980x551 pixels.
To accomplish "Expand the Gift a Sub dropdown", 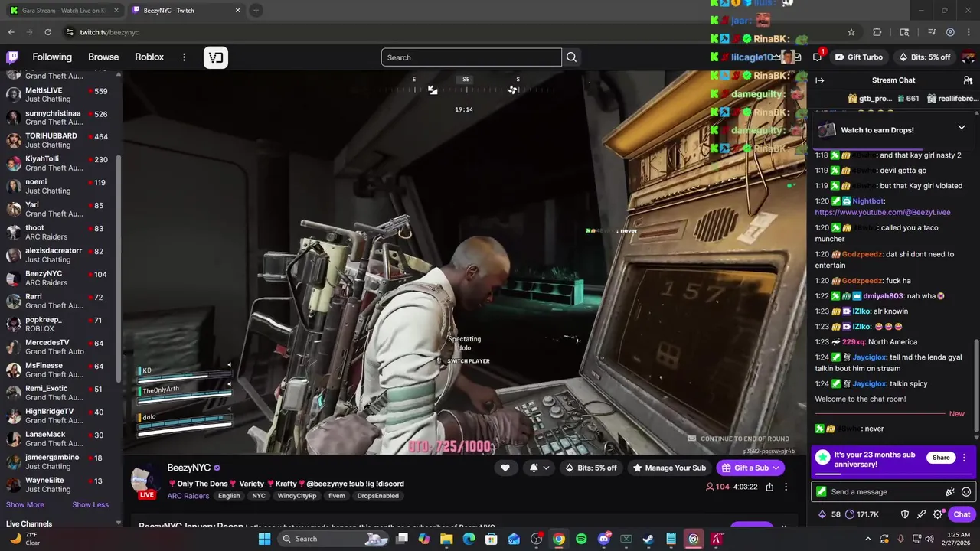I will pyautogui.click(x=776, y=468).
